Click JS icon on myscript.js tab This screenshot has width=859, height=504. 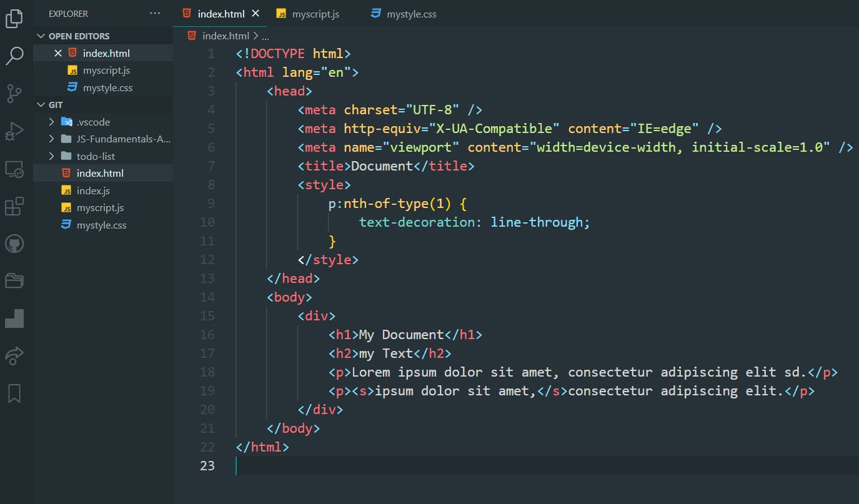pos(281,14)
